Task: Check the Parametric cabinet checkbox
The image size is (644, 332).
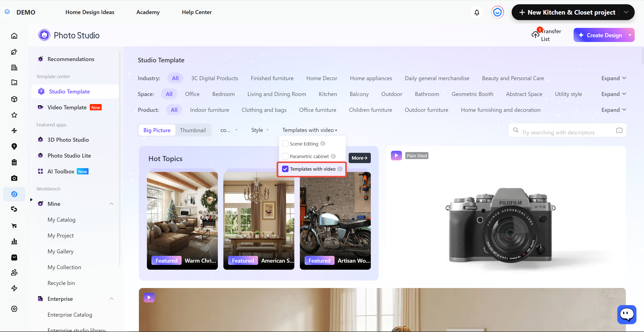Action: (285, 156)
